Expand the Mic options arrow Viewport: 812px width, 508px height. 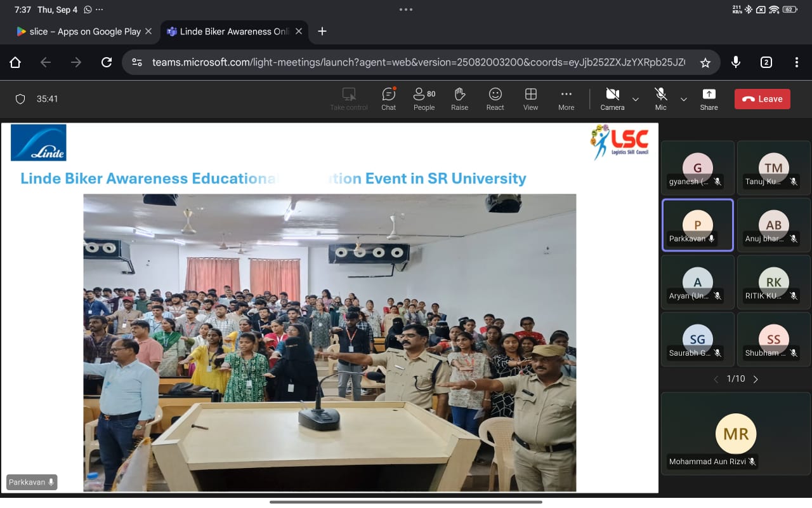pos(683,99)
